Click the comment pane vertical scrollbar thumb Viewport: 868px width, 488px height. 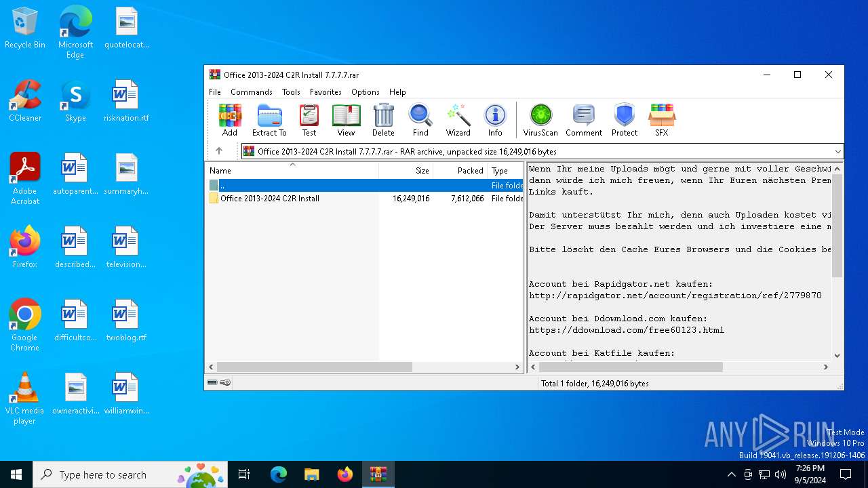837,226
